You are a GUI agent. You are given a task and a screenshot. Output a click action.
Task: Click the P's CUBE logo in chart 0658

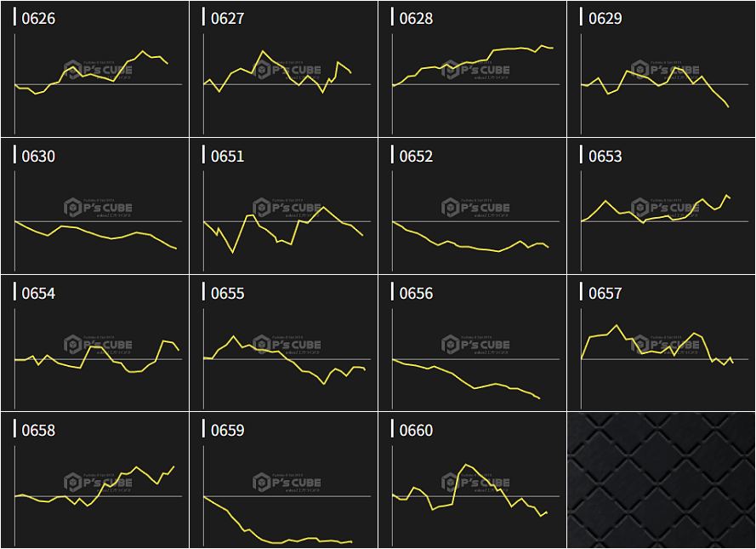coord(98,483)
